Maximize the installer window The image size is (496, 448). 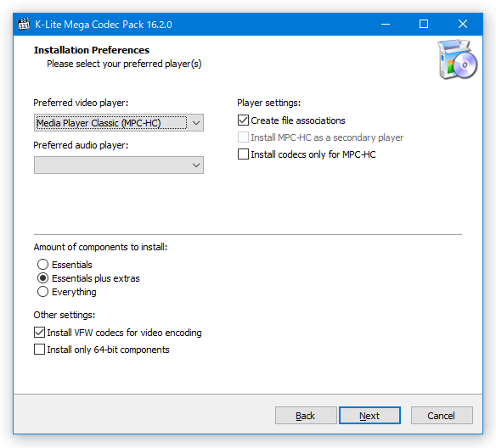pyautogui.click(x=424, y=24)
